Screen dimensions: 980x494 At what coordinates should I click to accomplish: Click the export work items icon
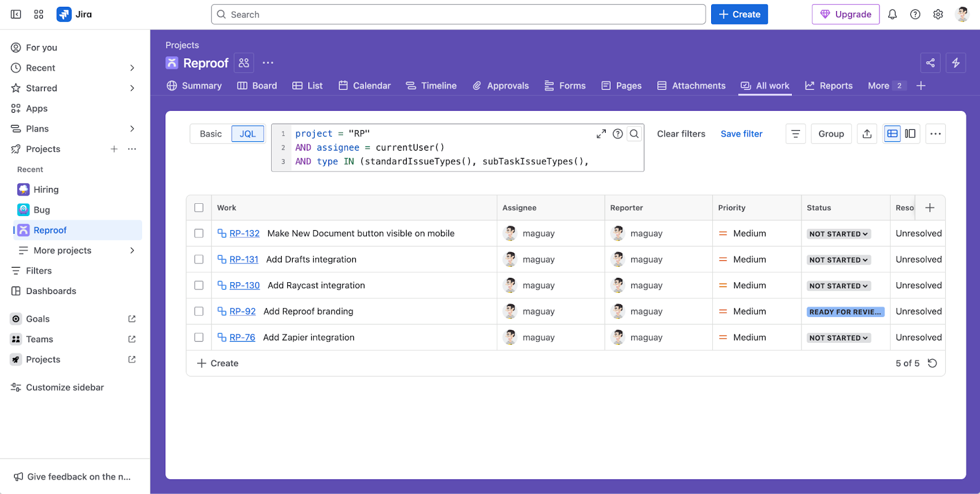click(867, 133)
